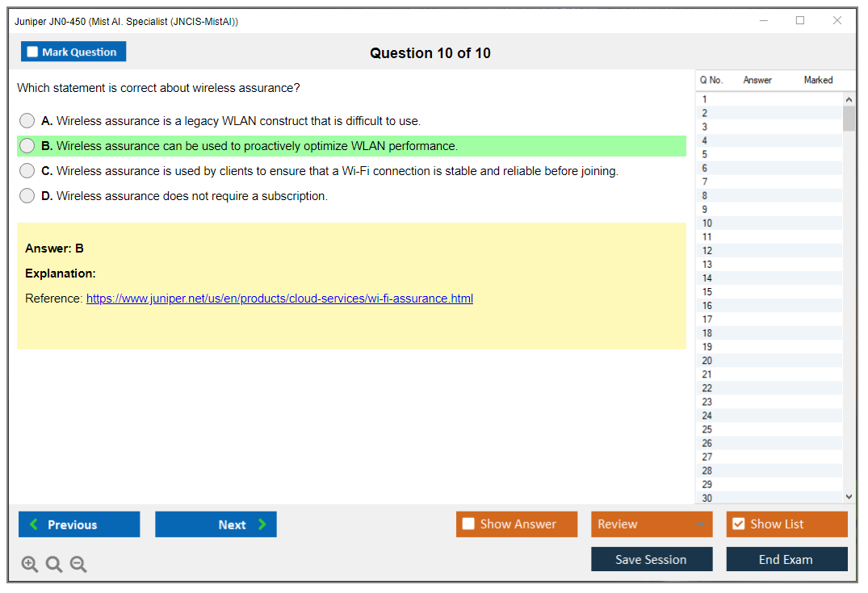Choose radio option D about subscription
Image resolution: width=868 pixels, height=593 pixels.
point(27,196)
